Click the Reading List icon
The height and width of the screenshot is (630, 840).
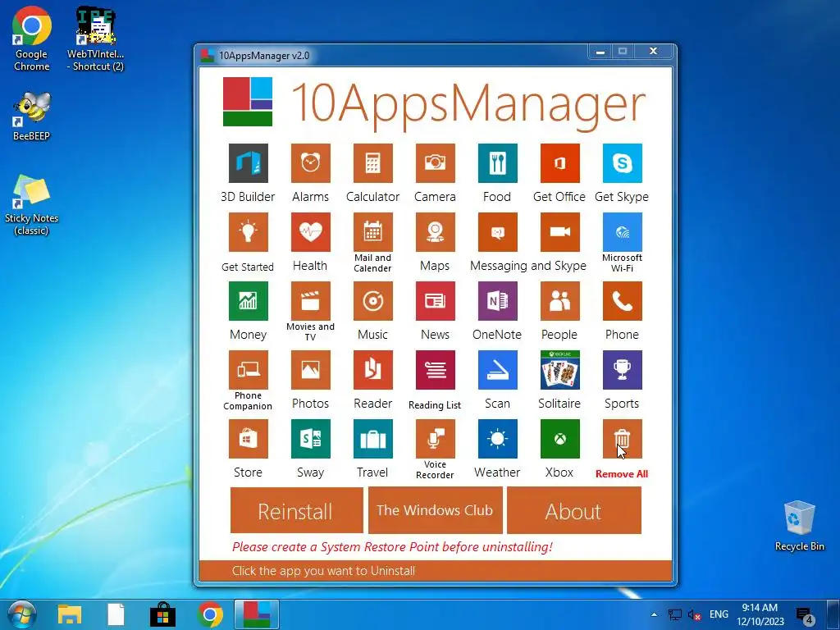tap(435, 370)
